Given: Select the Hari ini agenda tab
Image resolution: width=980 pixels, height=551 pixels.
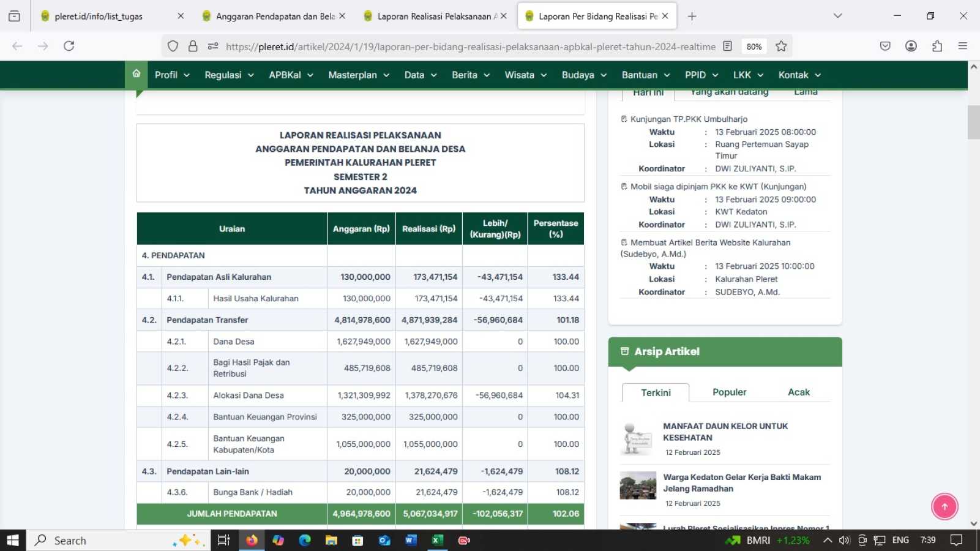Looking at the screenshot, I should pyautogui.click(x=648, y=92).
